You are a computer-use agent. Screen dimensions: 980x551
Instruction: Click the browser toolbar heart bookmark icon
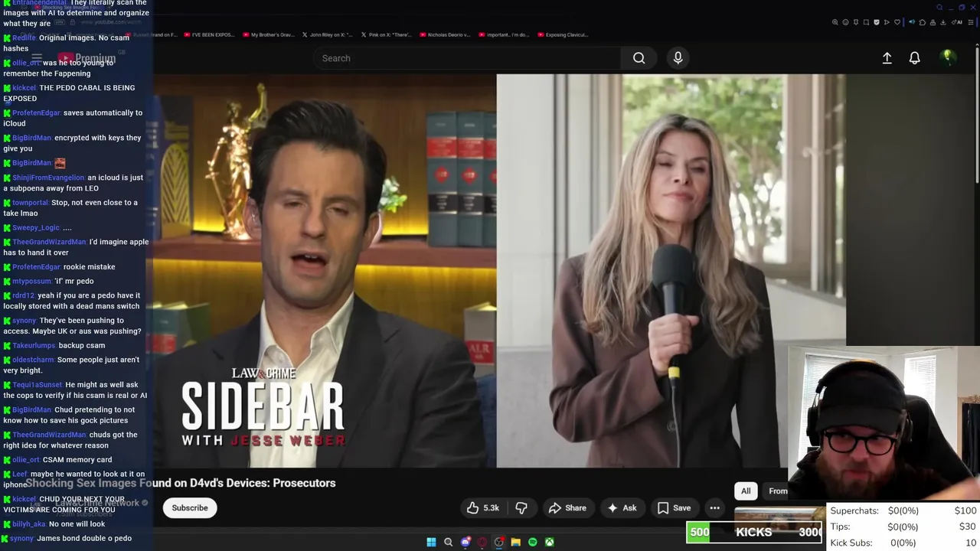897,22
